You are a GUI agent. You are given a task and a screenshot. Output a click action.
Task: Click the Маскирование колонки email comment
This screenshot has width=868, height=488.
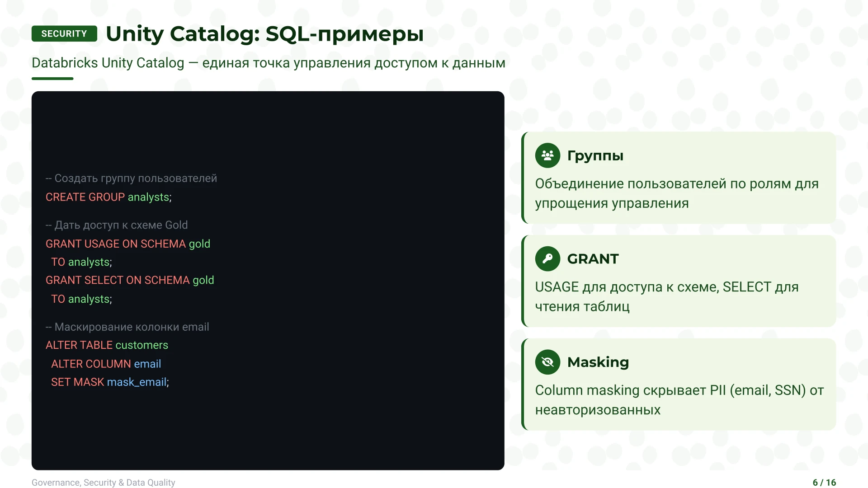pyautogui.click(x=128, y=327)
